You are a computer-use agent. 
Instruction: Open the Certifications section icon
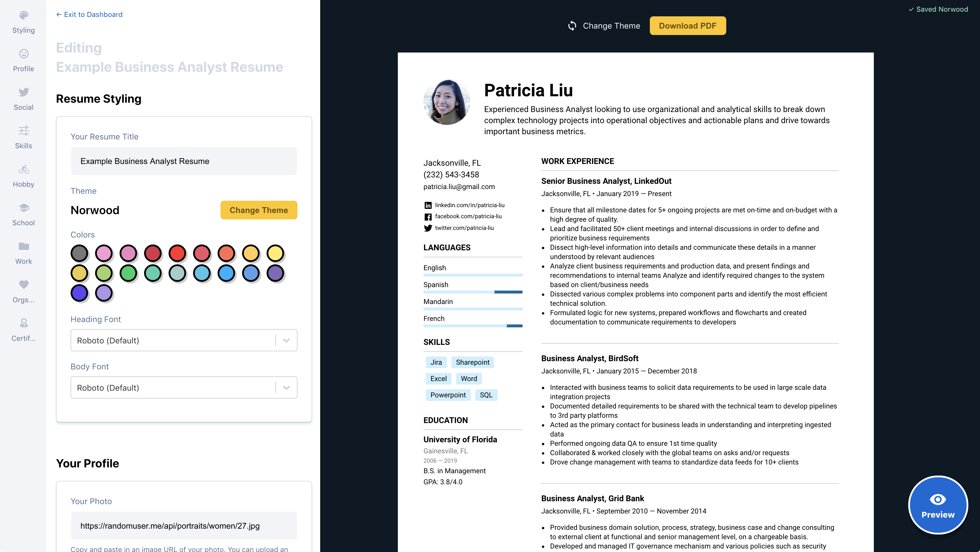[24, 329]
